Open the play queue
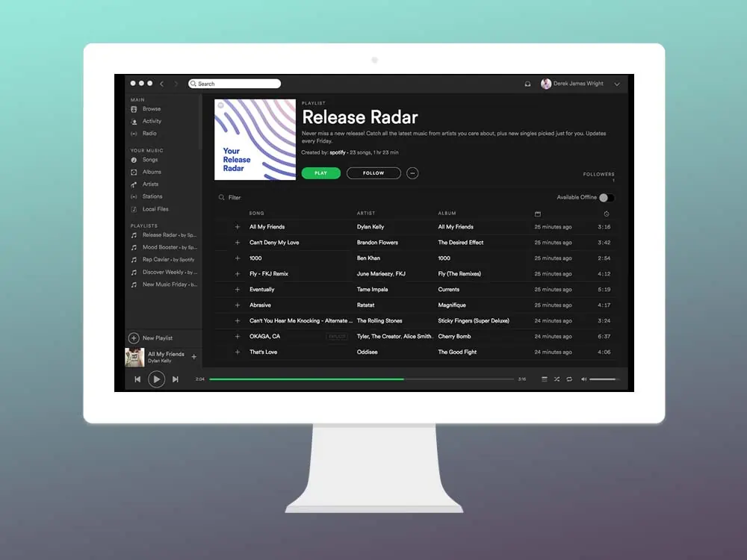Viewport: 747px width, 560px height. (544, 379)
